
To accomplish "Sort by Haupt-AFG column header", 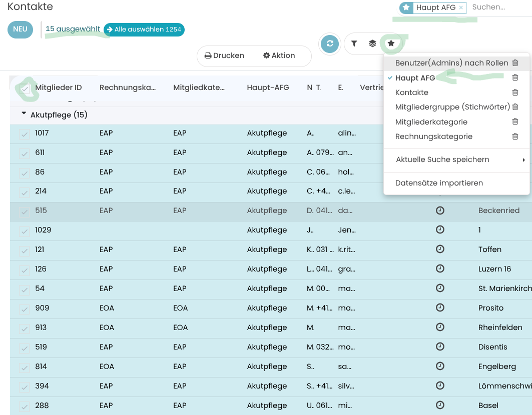I will [268, 87].
